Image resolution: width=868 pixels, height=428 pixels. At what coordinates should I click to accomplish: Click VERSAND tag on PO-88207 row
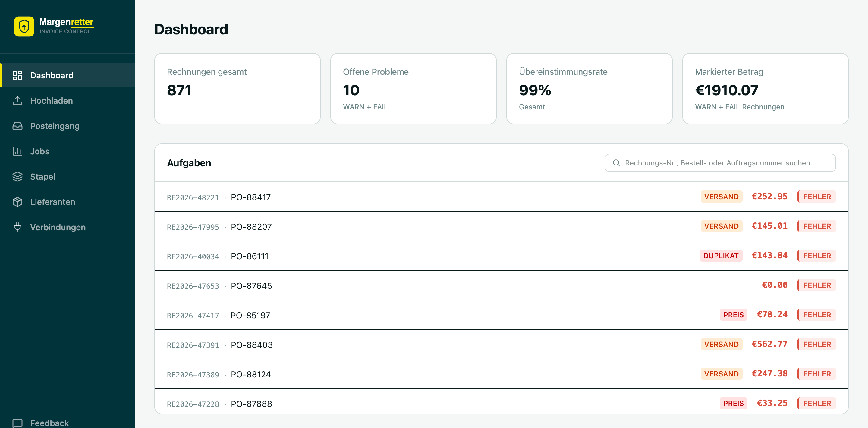pos(721,226)
